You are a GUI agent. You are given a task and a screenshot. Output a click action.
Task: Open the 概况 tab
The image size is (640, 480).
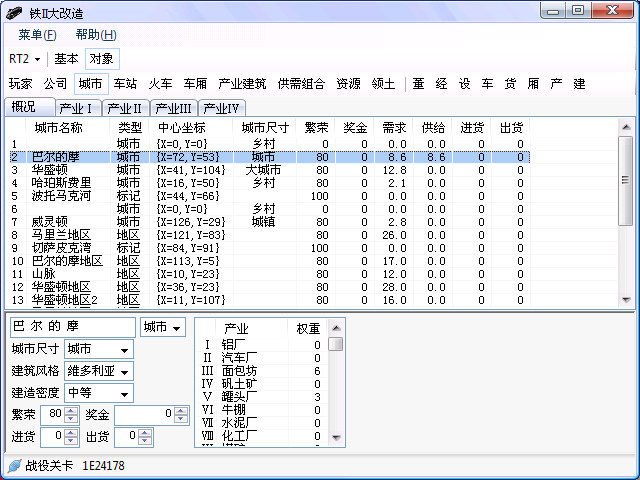[x=29, y=107]
